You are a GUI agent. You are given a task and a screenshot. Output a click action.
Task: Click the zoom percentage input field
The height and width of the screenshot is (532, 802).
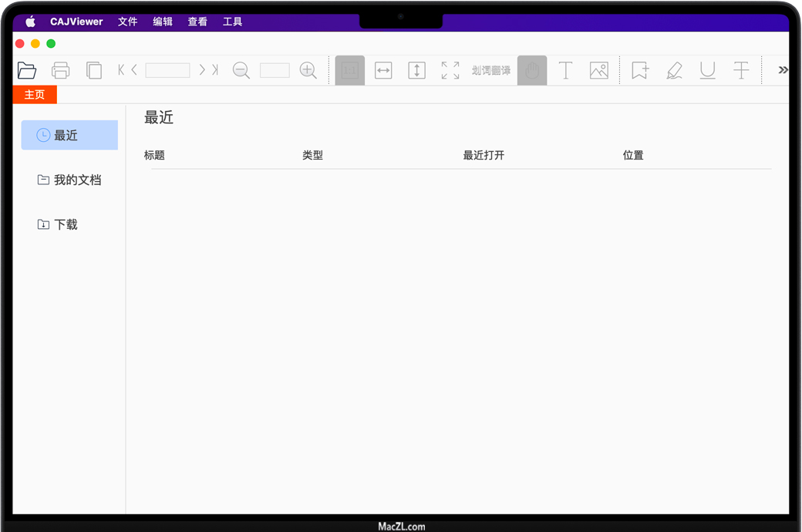[x=275, y=70]
